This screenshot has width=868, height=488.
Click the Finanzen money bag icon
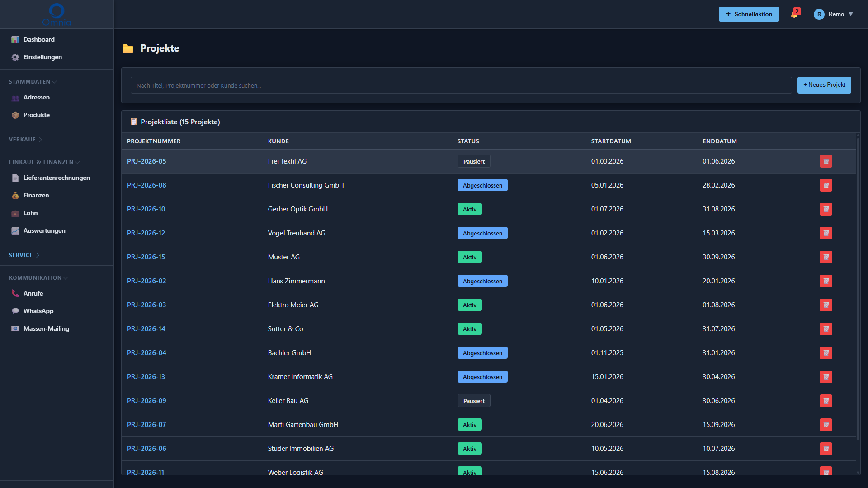15,196
